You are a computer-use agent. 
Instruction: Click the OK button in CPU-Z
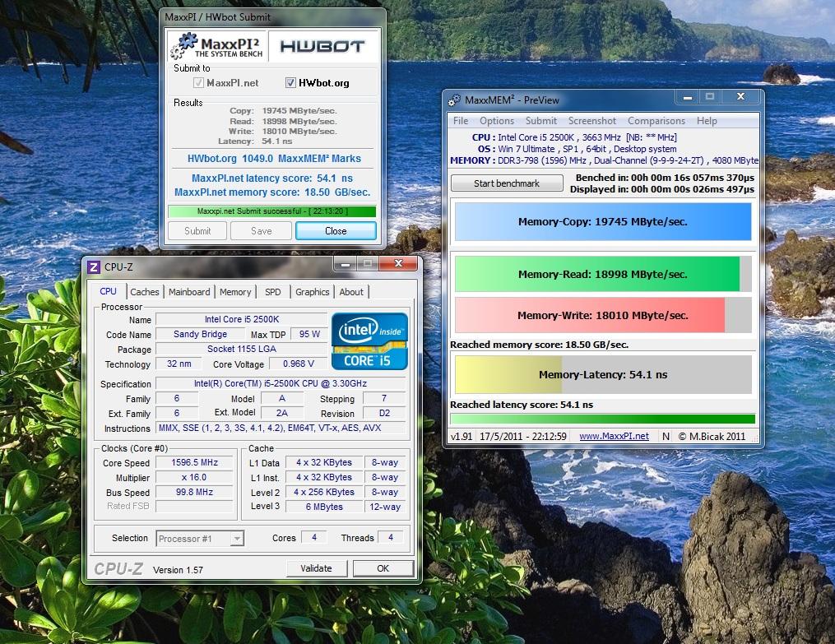tap(383, 568)
